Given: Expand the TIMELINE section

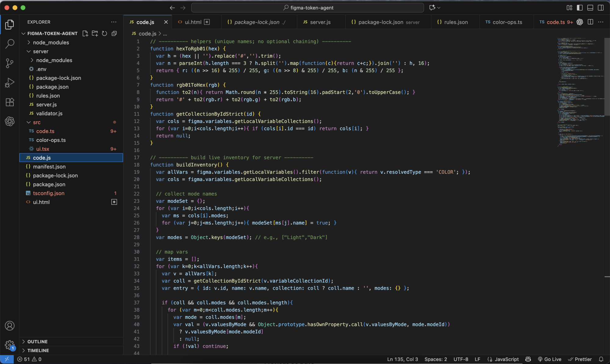Looking at the screenshot, I should click(x=38, y=350).
